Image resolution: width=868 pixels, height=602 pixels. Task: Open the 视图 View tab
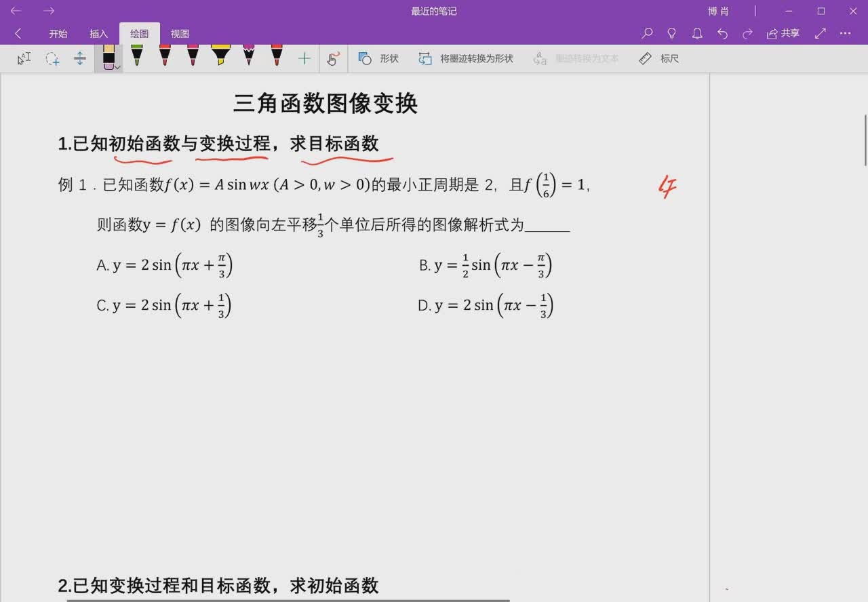(x=180, y=34)
